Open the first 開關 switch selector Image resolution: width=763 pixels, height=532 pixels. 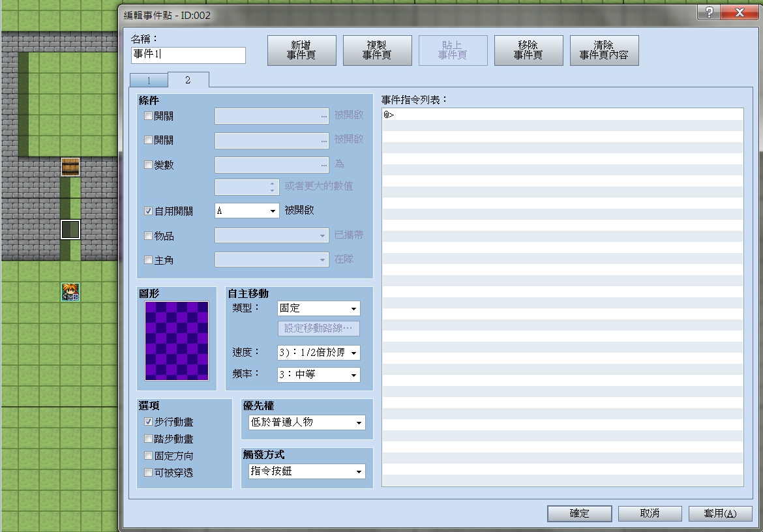tap(272, 116)
